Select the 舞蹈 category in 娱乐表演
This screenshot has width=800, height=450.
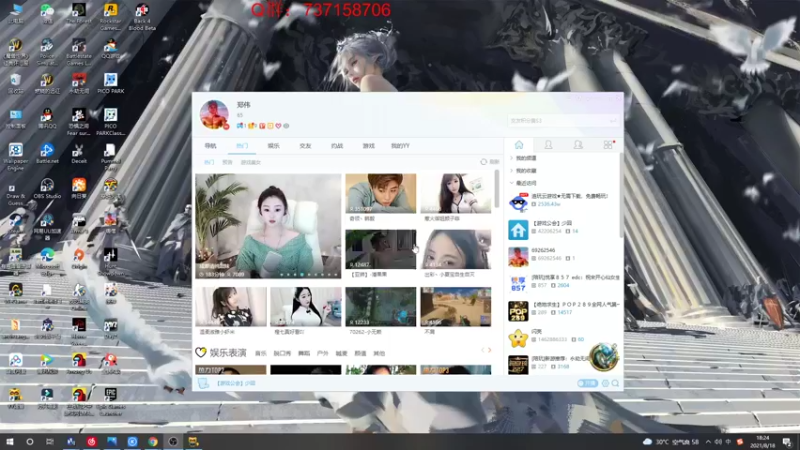tap(304, 353)
